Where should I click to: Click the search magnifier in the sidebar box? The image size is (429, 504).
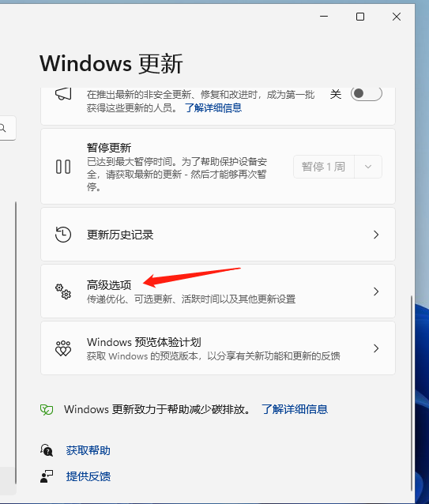click(3, 128)
